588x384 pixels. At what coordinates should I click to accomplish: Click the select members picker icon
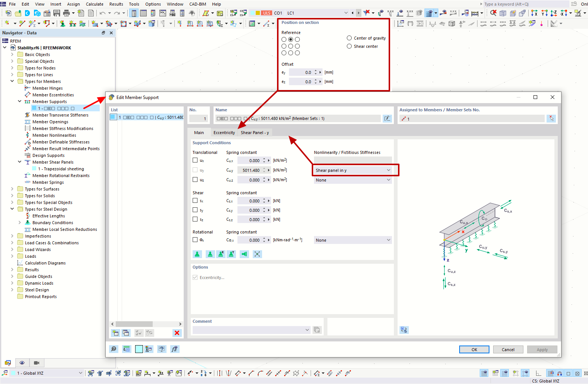tap(551, 118)
